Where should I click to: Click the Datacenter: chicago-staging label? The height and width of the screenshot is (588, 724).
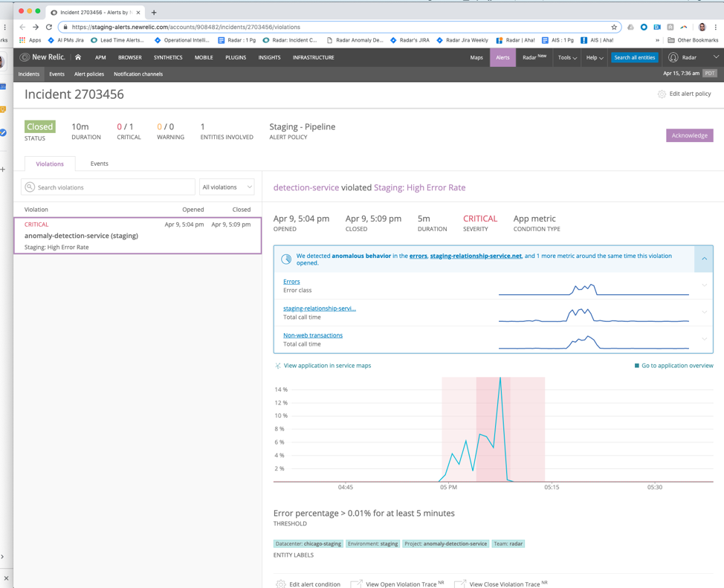308,543
